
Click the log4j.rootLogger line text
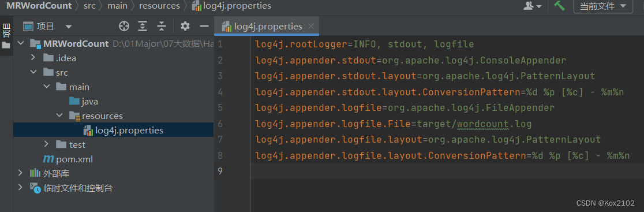(x=364, y=44)
